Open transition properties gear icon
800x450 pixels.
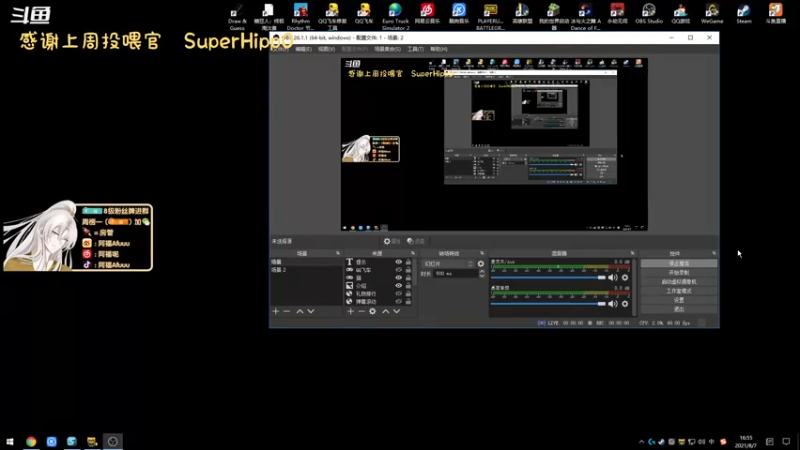(x=481, y=264)
